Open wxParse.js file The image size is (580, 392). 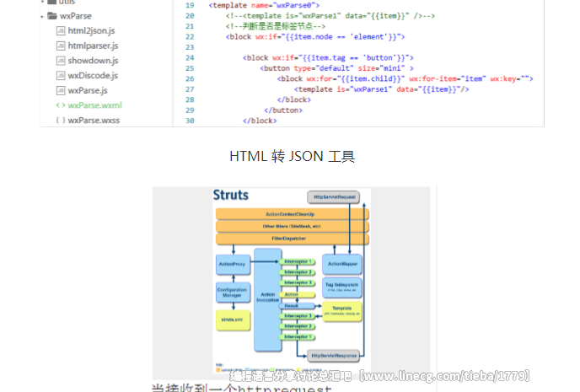[x=88, y=90]
